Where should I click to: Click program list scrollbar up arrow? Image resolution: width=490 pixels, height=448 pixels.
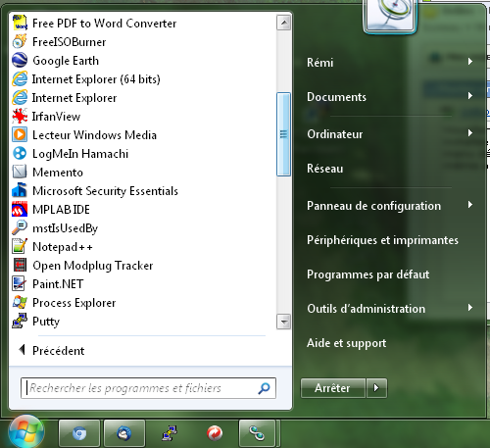283,23
